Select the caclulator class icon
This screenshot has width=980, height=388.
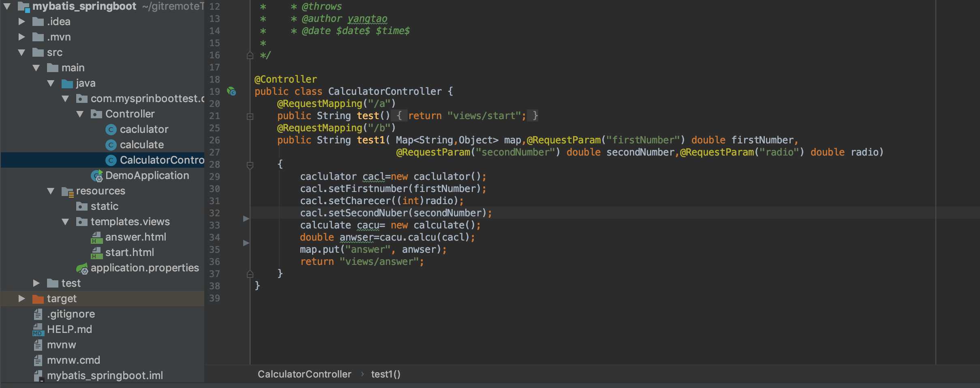(111, 129)
